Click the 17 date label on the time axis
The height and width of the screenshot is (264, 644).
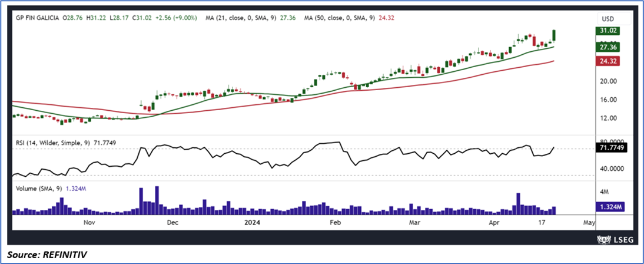coord(542,223)
